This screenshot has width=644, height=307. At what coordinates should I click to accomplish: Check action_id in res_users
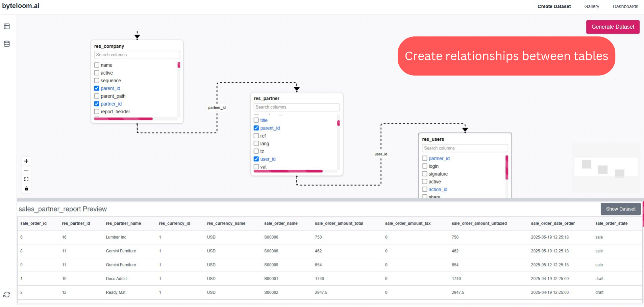point(425,190)
